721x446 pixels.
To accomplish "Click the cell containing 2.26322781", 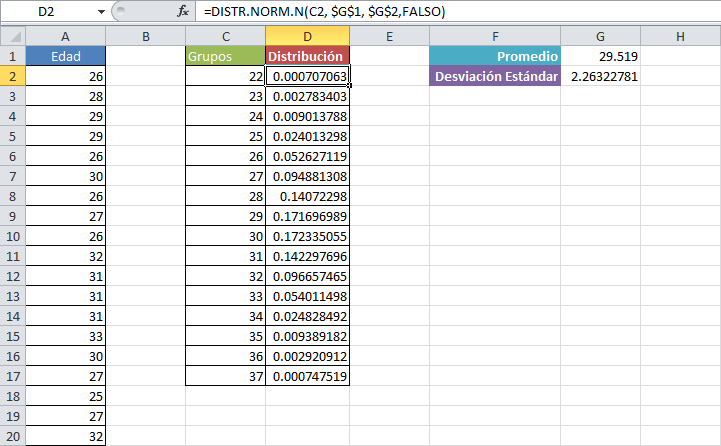I will pos(600,76).
